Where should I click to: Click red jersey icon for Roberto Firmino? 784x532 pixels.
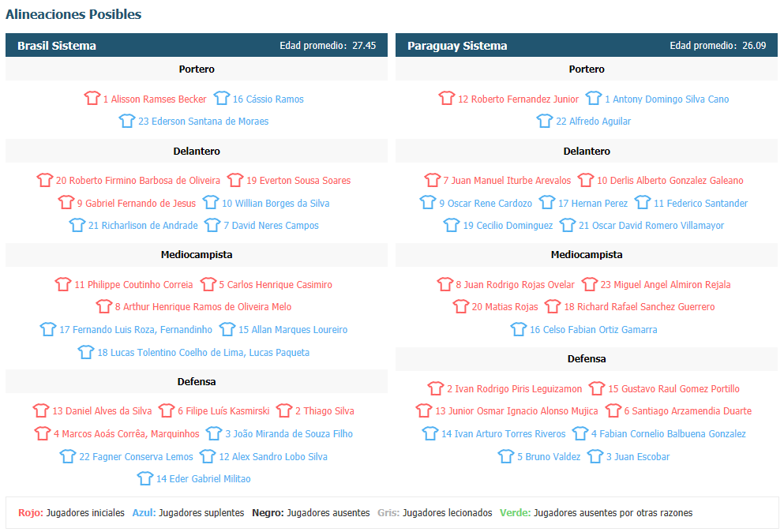click(x=44, y=180)
